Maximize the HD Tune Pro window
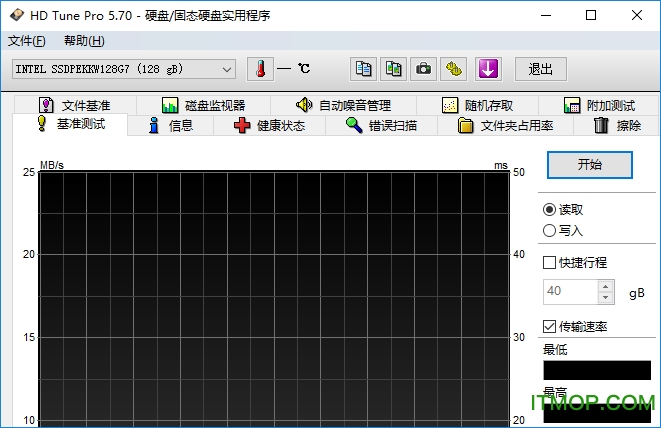The image size is (661, 428). coord(591,16)
